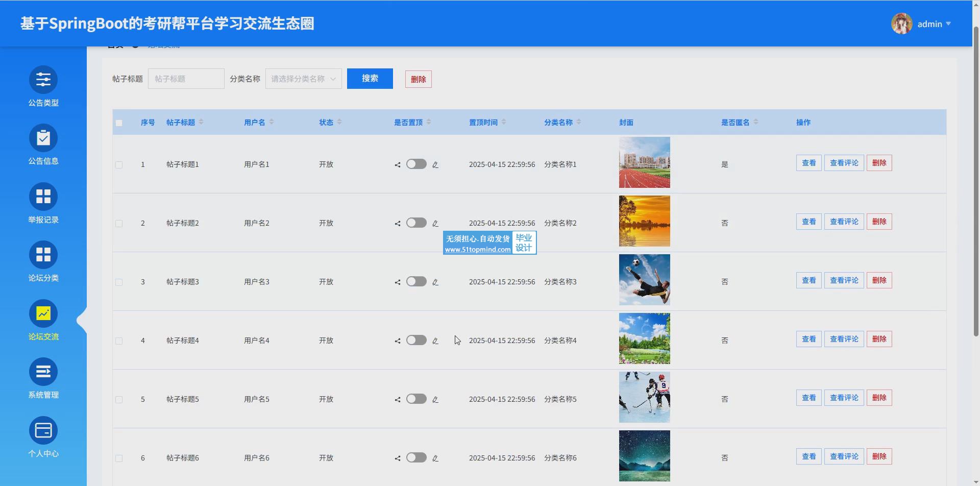Screen dimensions: 980x486
Task: Open the 公告信息 clipboard icon
Action: point(43,138)
